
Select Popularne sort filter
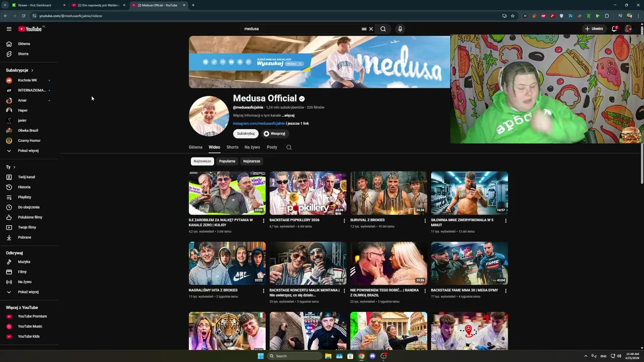tap(227, 161)
